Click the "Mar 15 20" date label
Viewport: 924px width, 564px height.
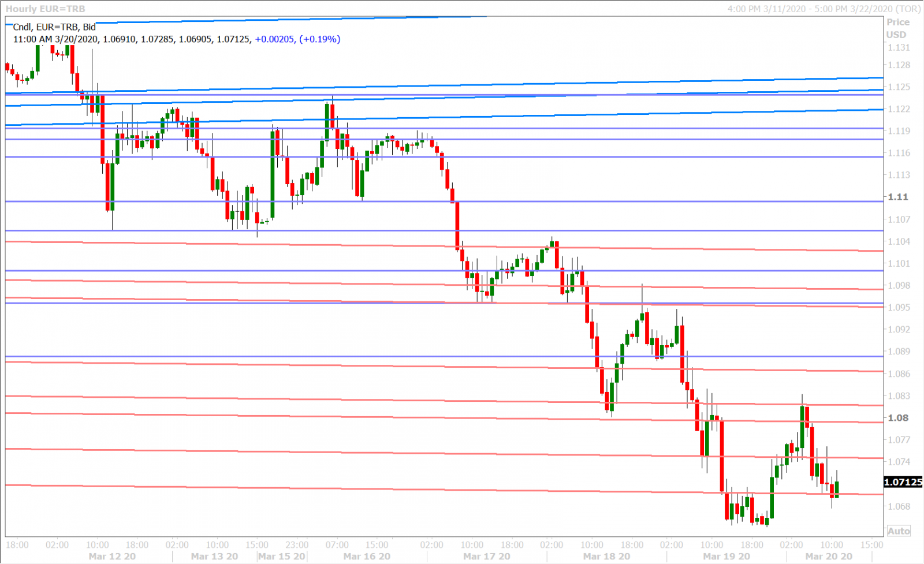(282, 556)
